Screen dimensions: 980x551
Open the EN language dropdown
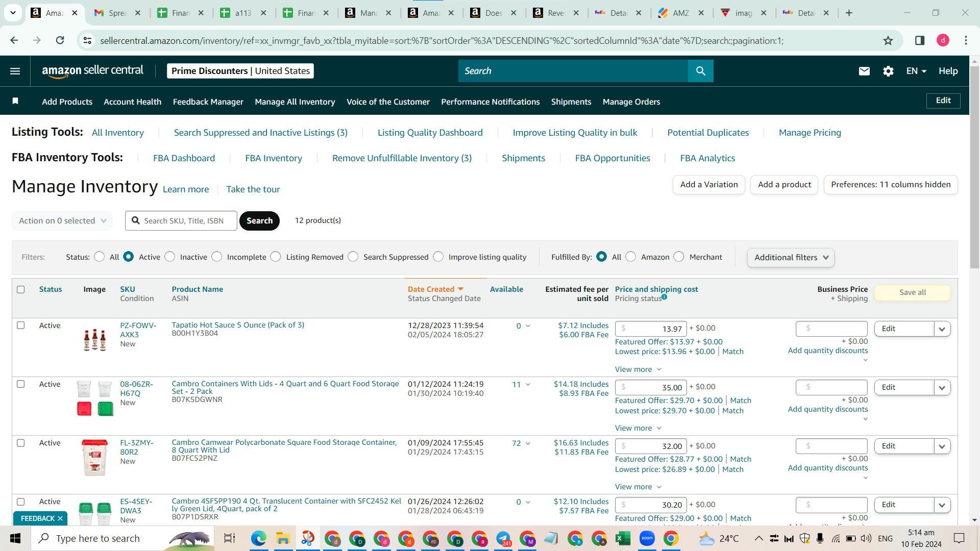[916, 71]
